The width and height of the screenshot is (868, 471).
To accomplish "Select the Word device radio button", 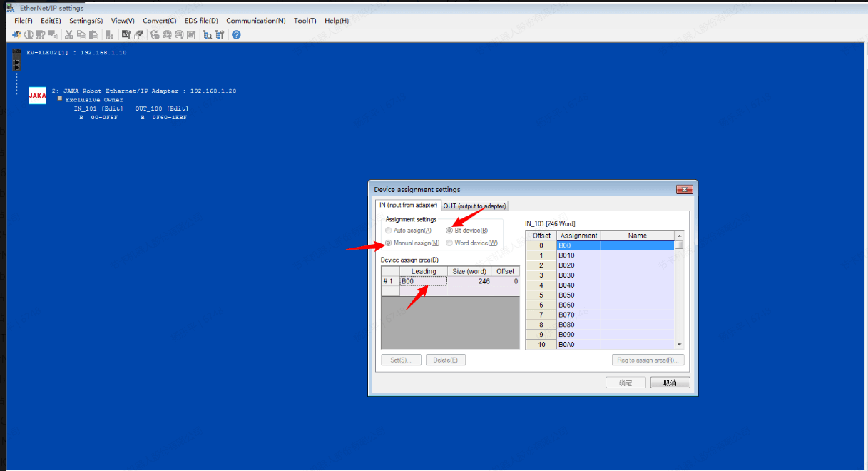I will click(449, 243).
